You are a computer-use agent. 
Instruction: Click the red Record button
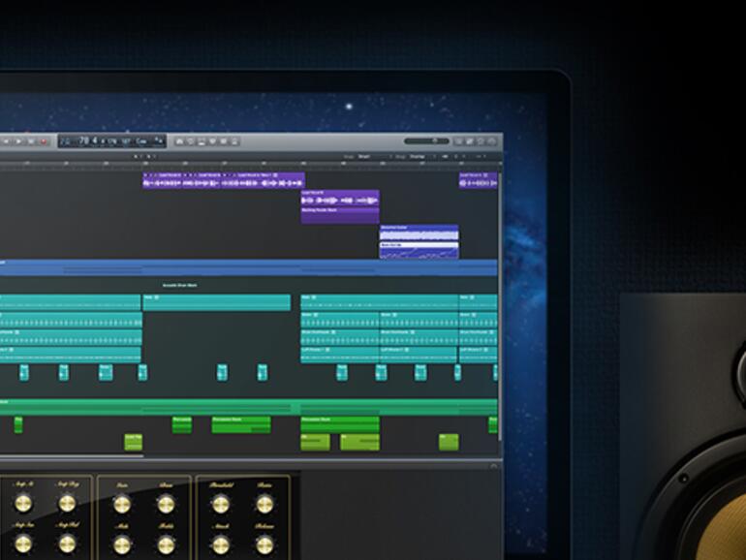tap(44, 141)
